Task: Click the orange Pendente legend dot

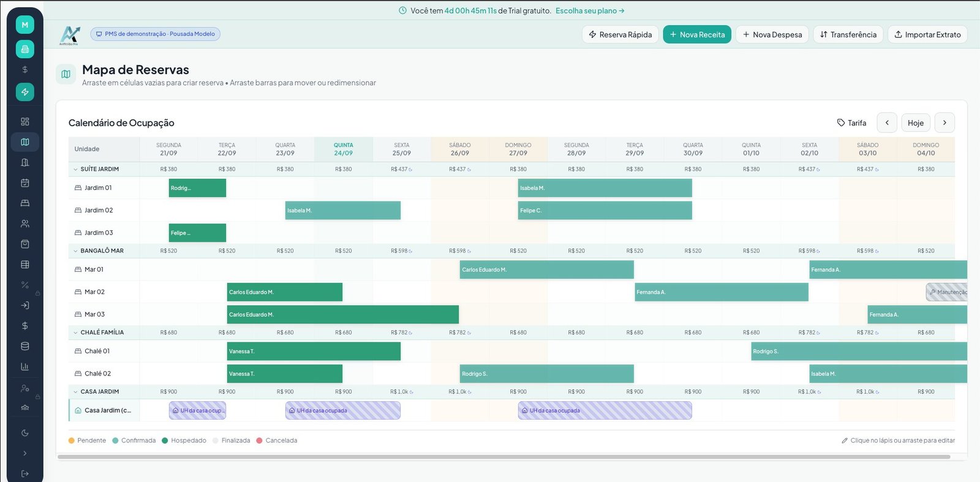Action: pyautogui.click(x=72, y=440)
